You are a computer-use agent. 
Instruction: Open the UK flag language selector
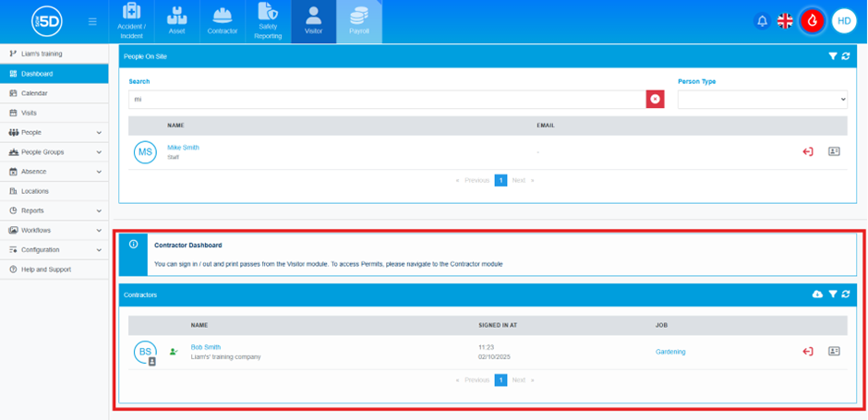[785, 21]
